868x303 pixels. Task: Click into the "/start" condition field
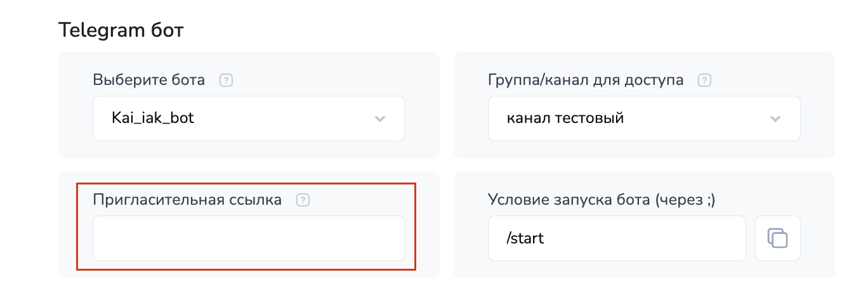[x=616, y=238]
